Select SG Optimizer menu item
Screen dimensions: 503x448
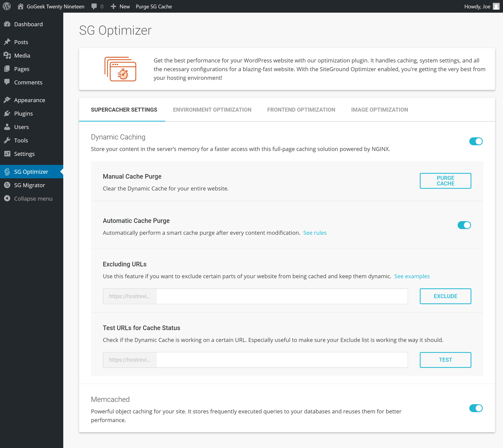(x=32, y=172)
